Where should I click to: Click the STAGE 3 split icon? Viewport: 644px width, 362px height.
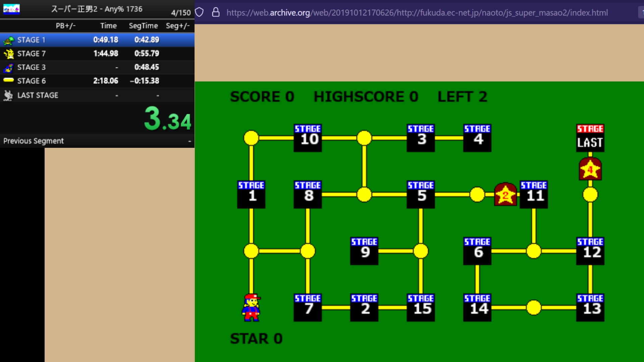click(x=8, y=68)
